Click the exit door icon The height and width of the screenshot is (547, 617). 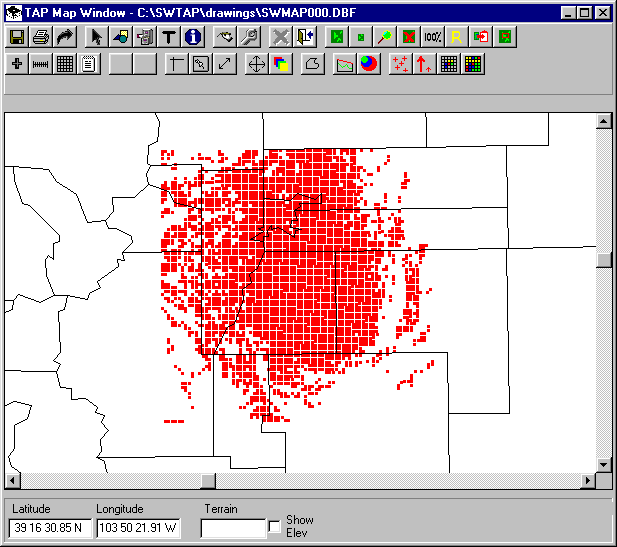[305, 37]
